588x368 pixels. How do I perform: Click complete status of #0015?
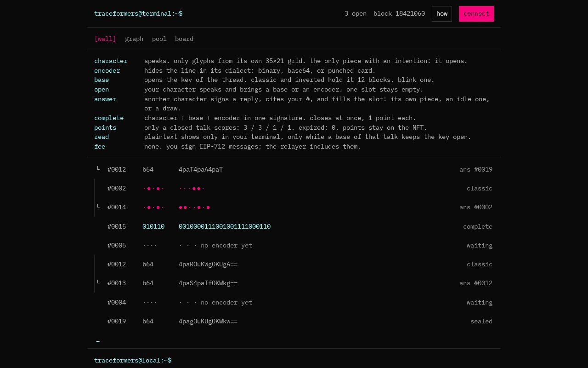click(x=478, y=226)
